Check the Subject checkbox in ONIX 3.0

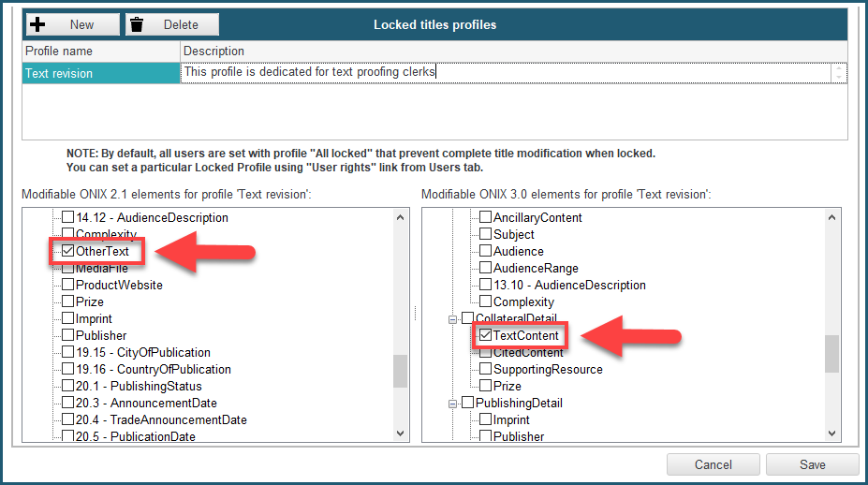(x=485, y=234)
